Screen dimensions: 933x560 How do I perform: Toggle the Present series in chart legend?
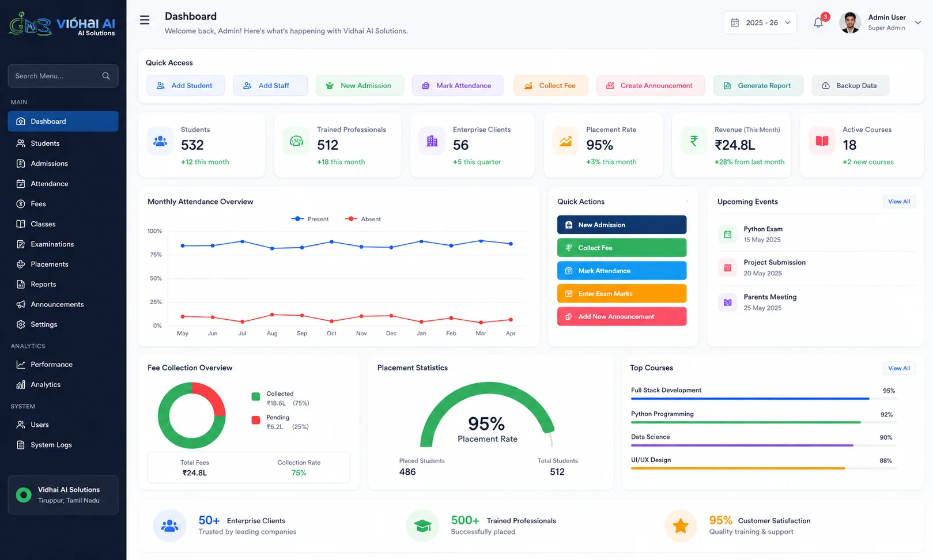click(310, 219)
